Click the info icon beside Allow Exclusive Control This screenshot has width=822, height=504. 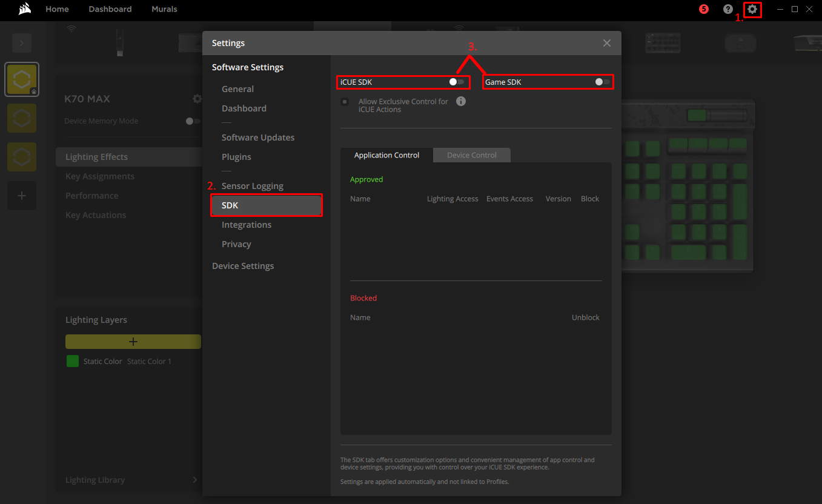[x=460, y=101]
